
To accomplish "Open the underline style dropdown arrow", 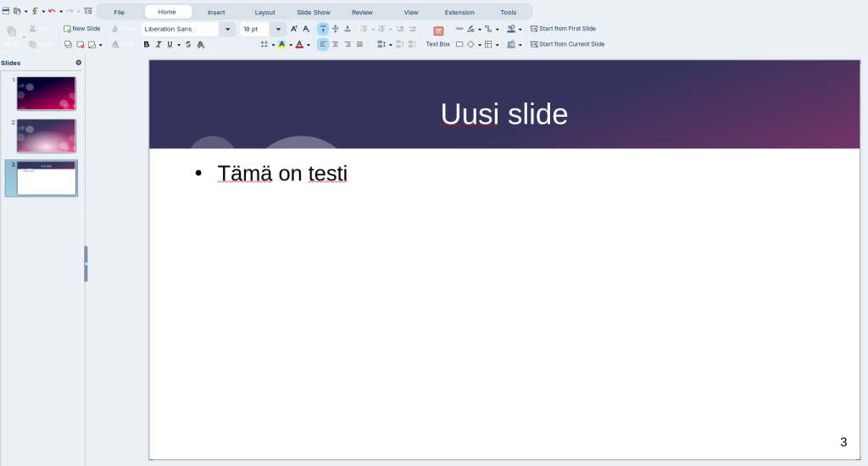I will (179, 45).
